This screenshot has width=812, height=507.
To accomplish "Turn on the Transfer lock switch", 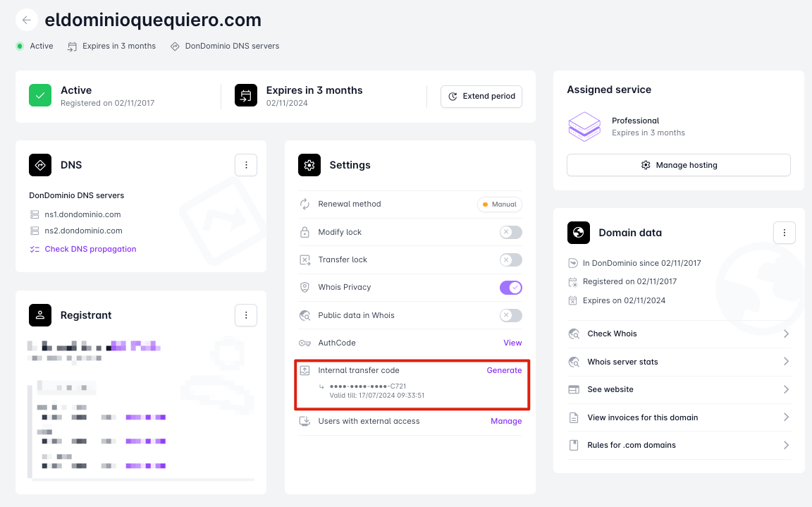I will (510, 260).
